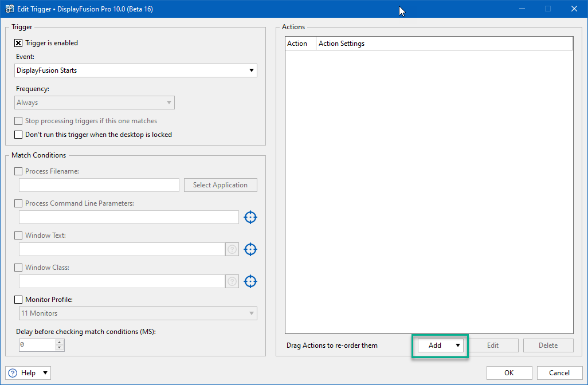Uncheck Trigger is enabled checkbox
The height and width of the screenshot is (385, 588).
[18, 43]
